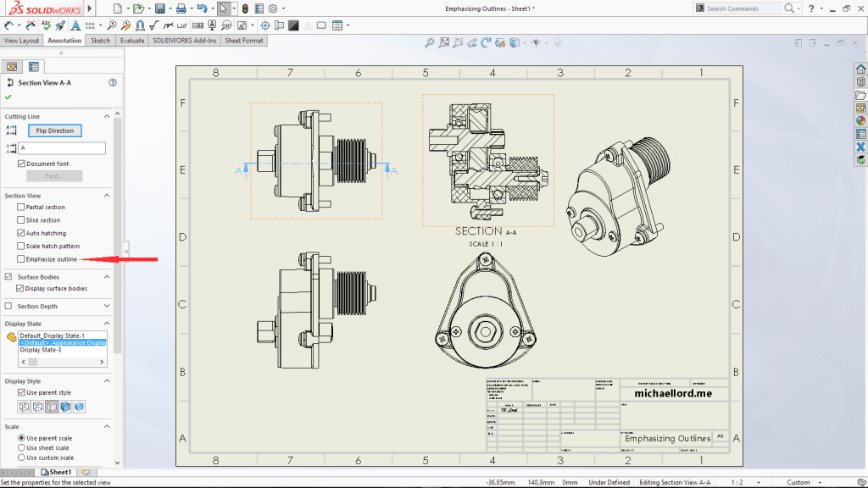Confirm with the green OK checkmark
The width and height of the screenshot is (868, 488).
(x=8, y=97)
